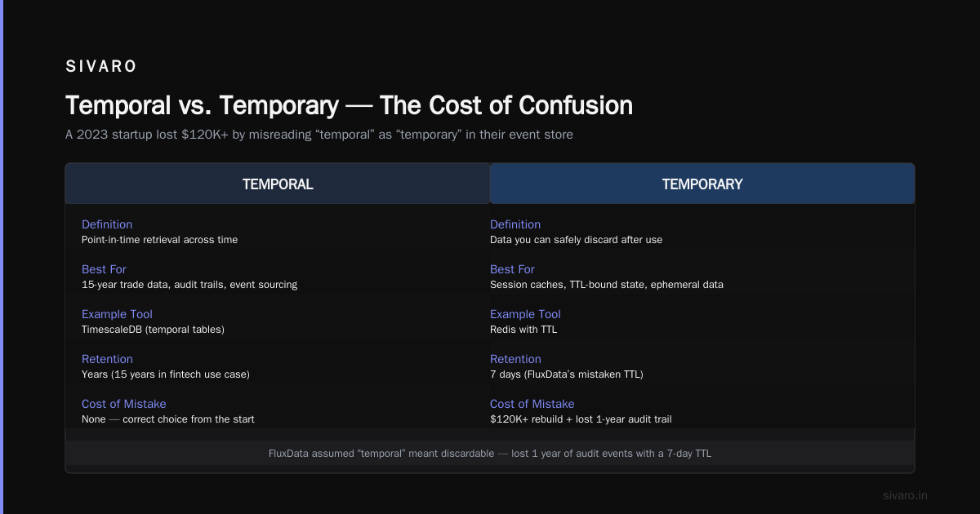
Task: Click the Point-in-time retrieval definition text
Action: pyautogui.click(x=159, y=240)
